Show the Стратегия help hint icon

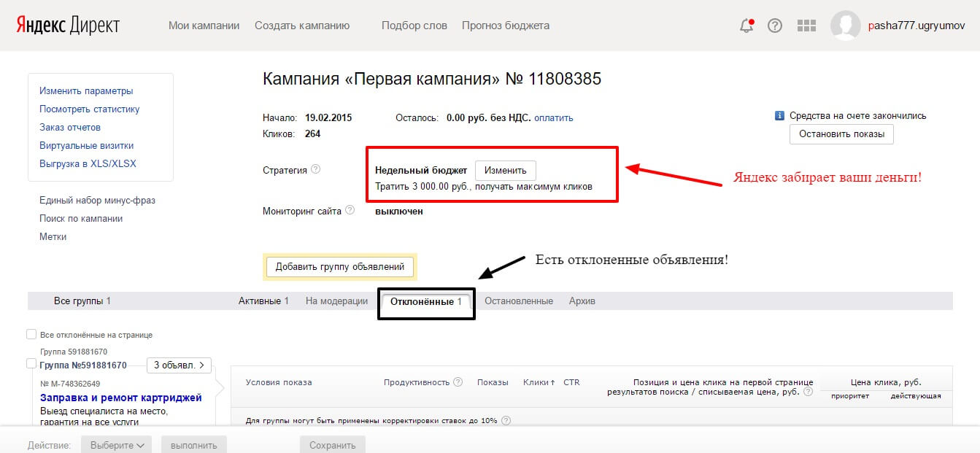pos(316,169)
